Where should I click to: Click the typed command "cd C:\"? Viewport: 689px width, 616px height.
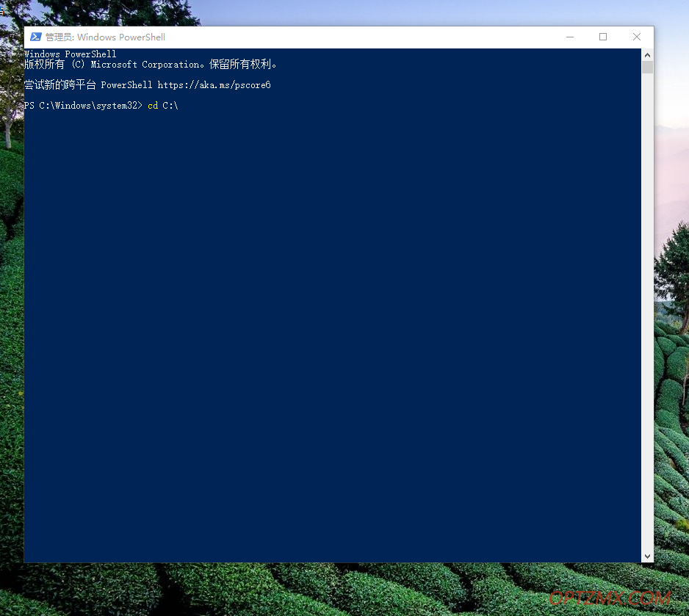click(163, 106)
